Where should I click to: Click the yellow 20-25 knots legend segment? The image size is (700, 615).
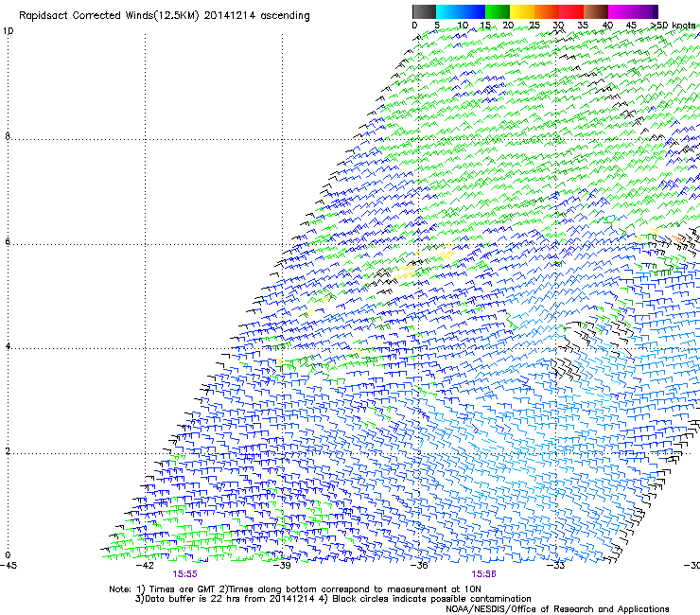click(522, 11)
